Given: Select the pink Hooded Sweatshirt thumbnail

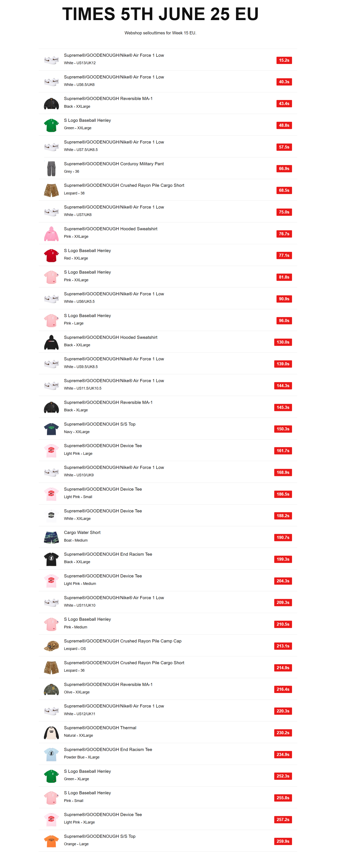Looking at the screenshot, I should click(51, 234).
